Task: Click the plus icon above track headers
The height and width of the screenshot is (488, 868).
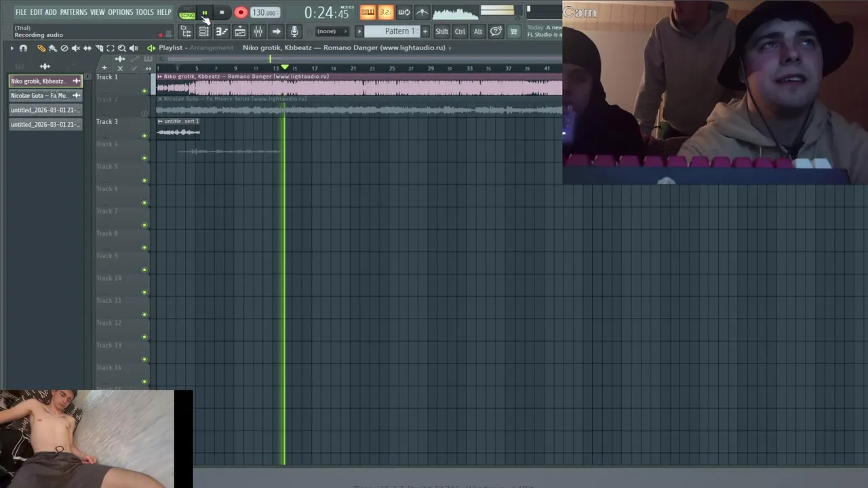Action: 104,68
